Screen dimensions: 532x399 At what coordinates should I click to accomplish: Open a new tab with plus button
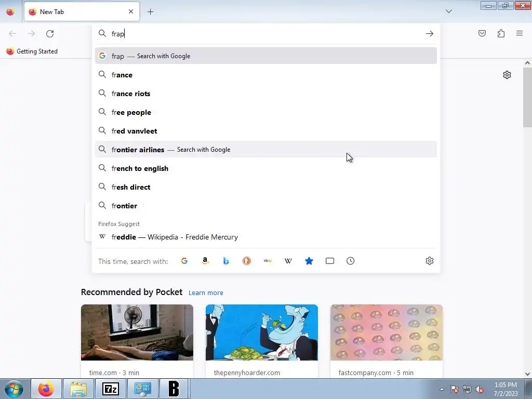click(x=150, y=12)
